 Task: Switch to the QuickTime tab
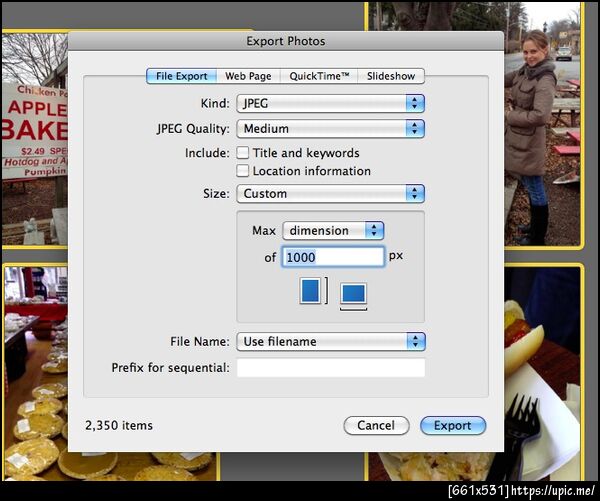click(x=319, y=76)
